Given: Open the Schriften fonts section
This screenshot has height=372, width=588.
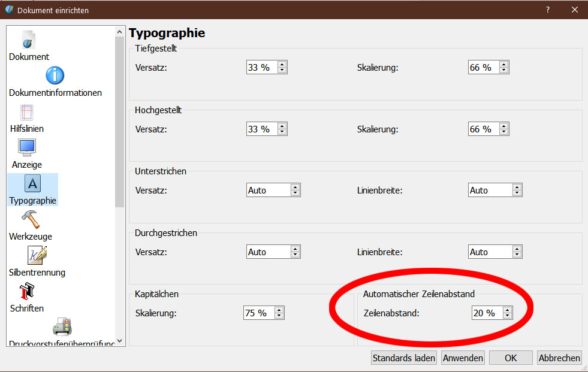Looking at the screenshot, I should click(27, 292).
